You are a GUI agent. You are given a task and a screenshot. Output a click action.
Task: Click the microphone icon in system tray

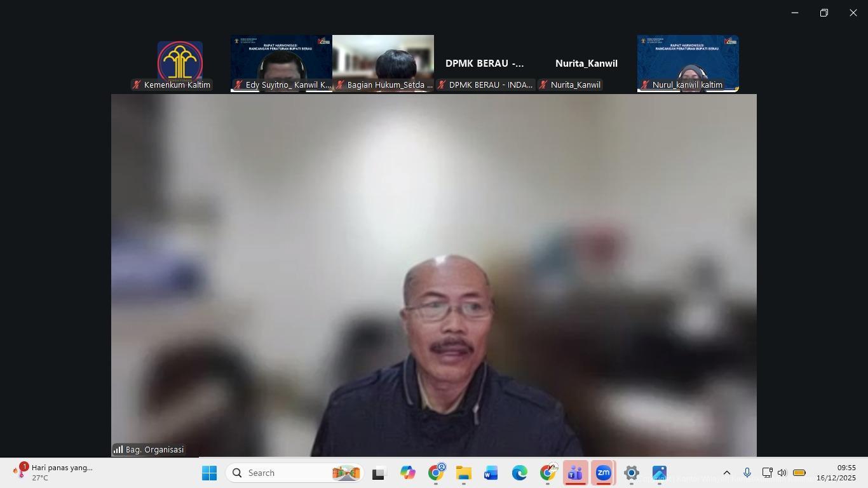747,473
